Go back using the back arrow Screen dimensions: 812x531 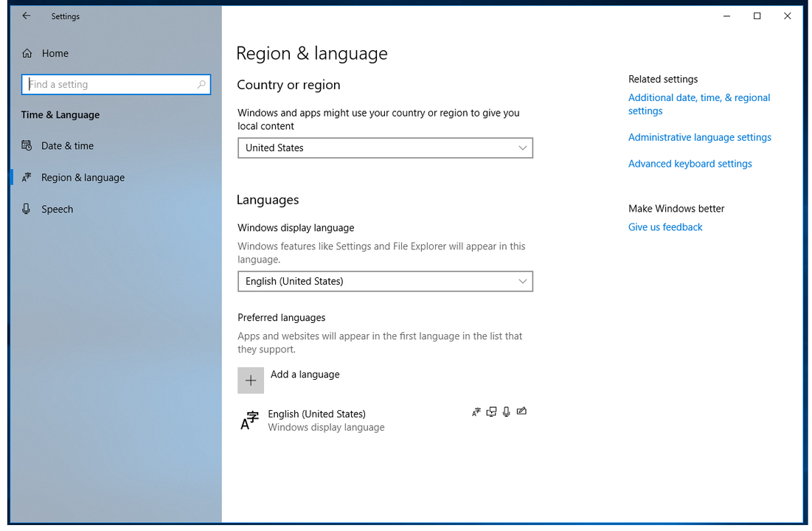[27, 16]
